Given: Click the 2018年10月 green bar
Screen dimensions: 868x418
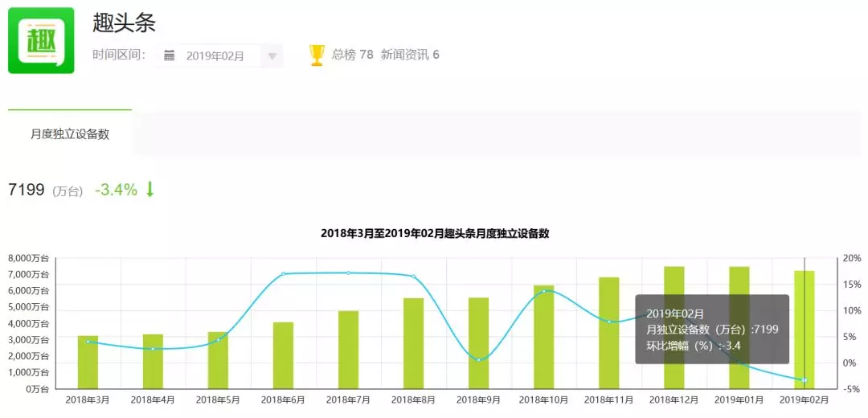Looking at the screenshot, I should click(543, 337).
